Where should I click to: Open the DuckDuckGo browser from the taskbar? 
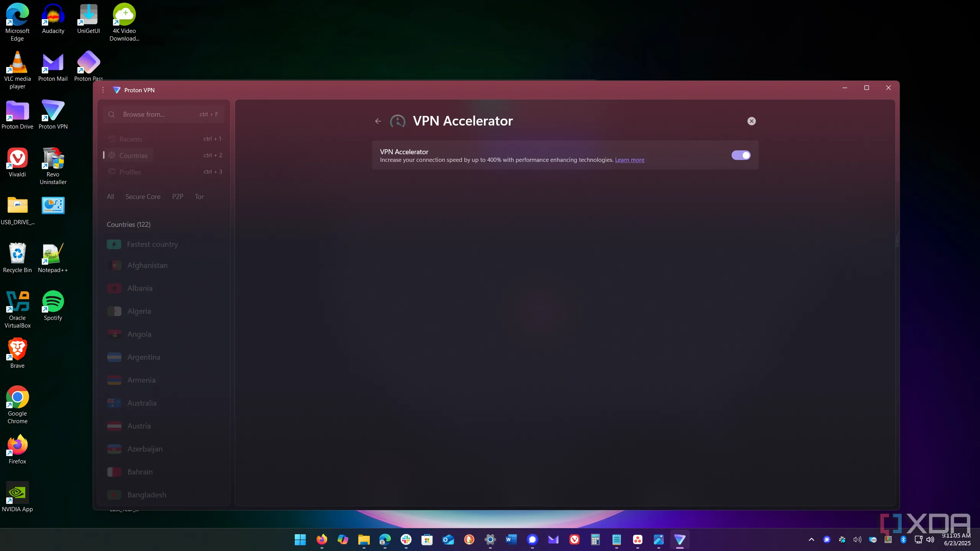469,540
